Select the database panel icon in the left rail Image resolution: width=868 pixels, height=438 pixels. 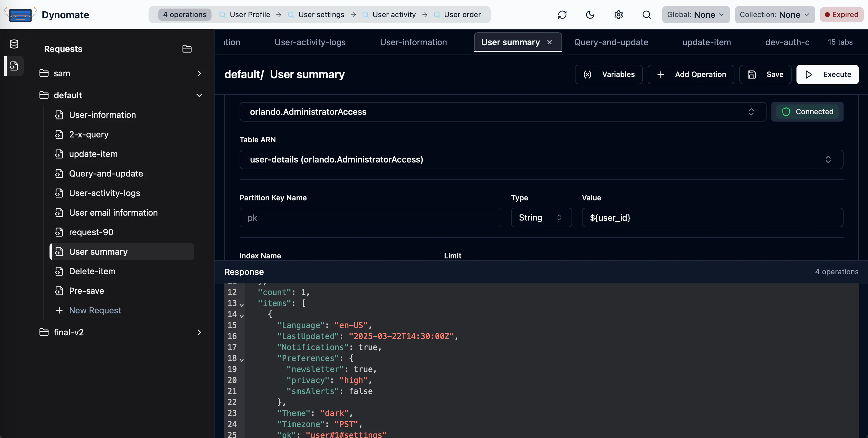(x=14, y=44)
